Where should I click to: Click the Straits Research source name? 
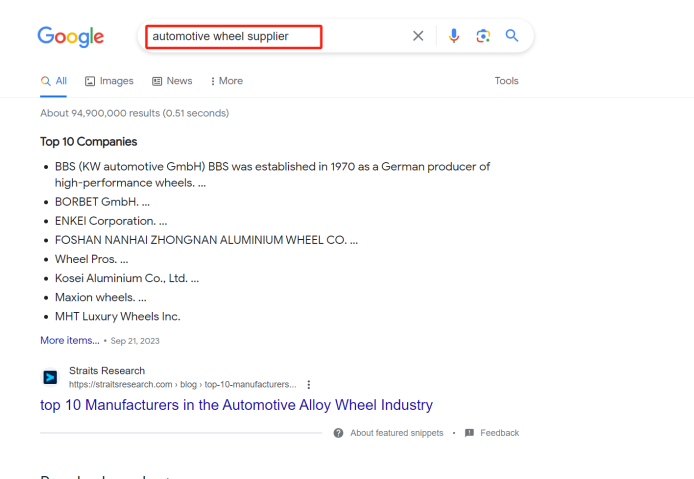pyautogui.click(x=107, y=371)
